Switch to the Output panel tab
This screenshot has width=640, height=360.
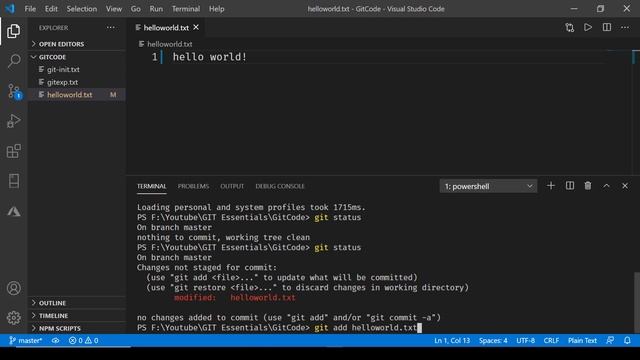click(x=232, y=186)
